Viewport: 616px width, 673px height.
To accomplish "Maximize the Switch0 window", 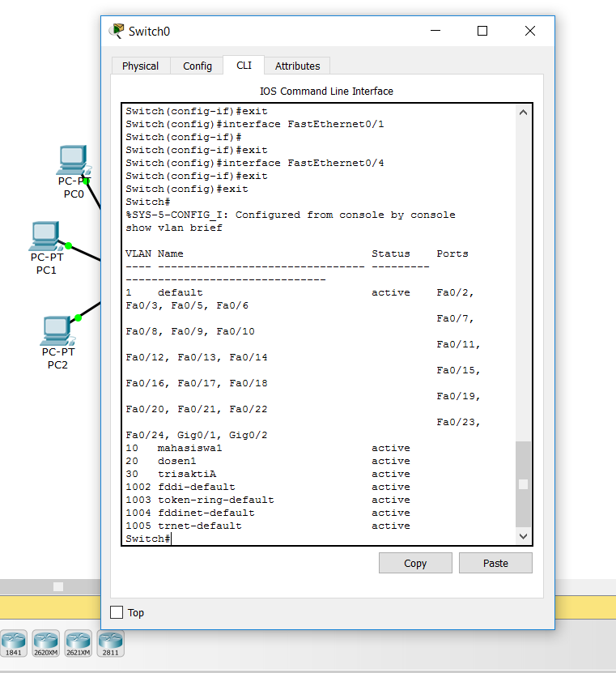I will point(482,31).
